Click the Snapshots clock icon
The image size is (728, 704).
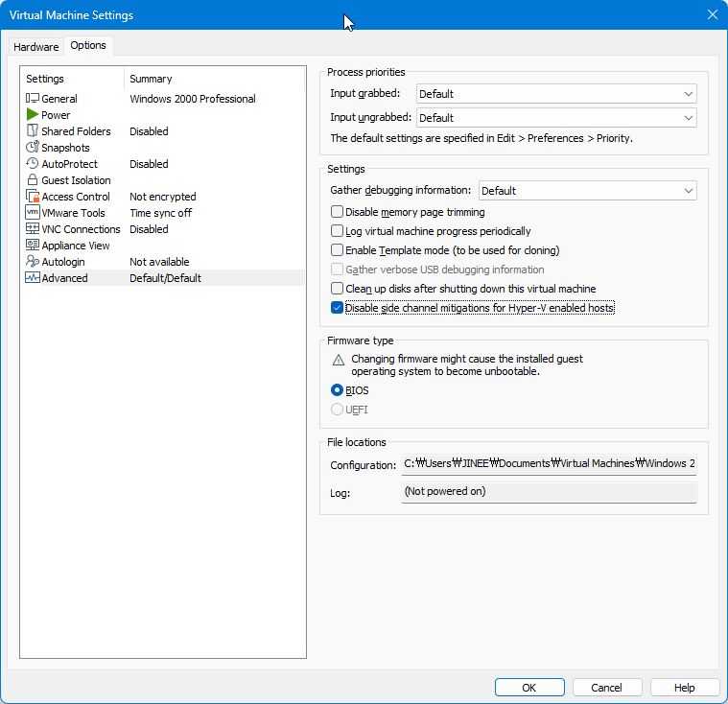[x=32, y=147]
